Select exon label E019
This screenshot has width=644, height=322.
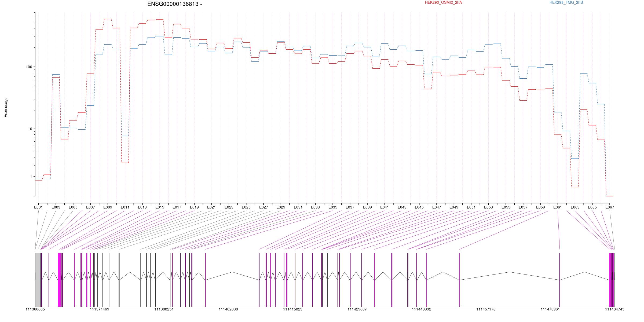tap(194, 207)
